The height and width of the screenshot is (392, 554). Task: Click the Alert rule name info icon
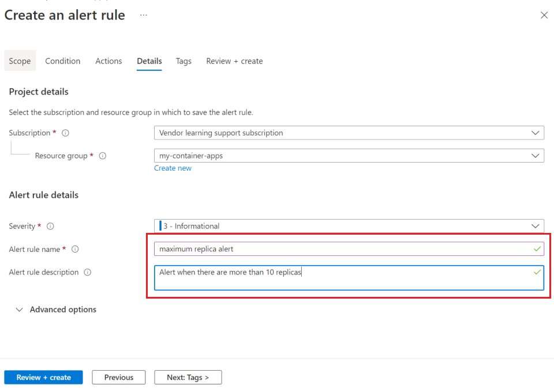[74, 249]
